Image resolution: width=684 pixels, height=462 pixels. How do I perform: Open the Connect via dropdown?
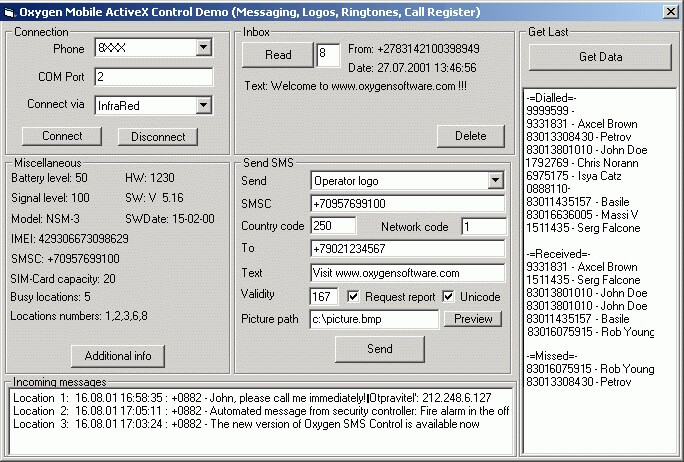(x=203, y=105)
